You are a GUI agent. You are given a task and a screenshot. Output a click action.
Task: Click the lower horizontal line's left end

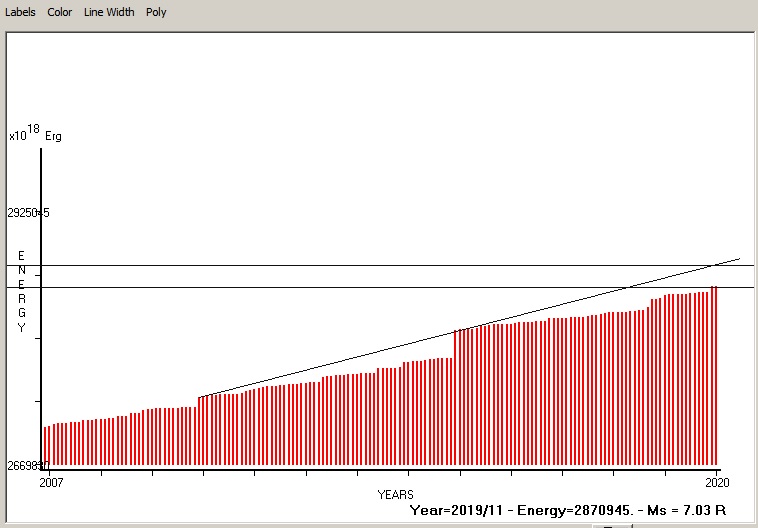coord(10,287)
